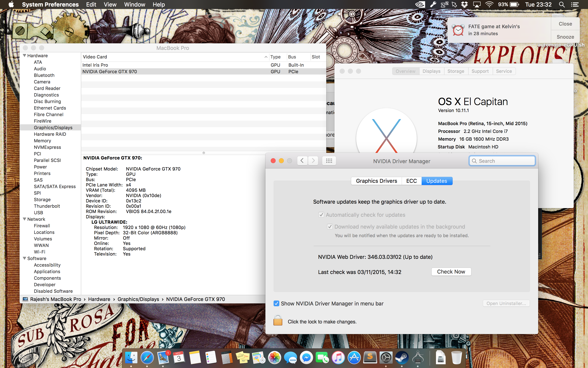Viewport: 588px width, 368px height.
Task: Open the Trash in the Dock
Action: pyautogui.click(x=457, y=358)
